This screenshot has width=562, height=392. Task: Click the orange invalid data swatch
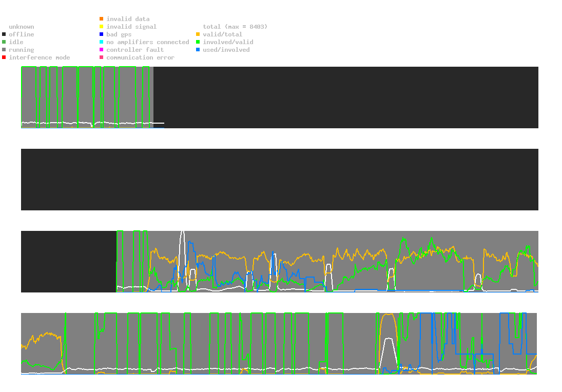click(x=102, y=18)
